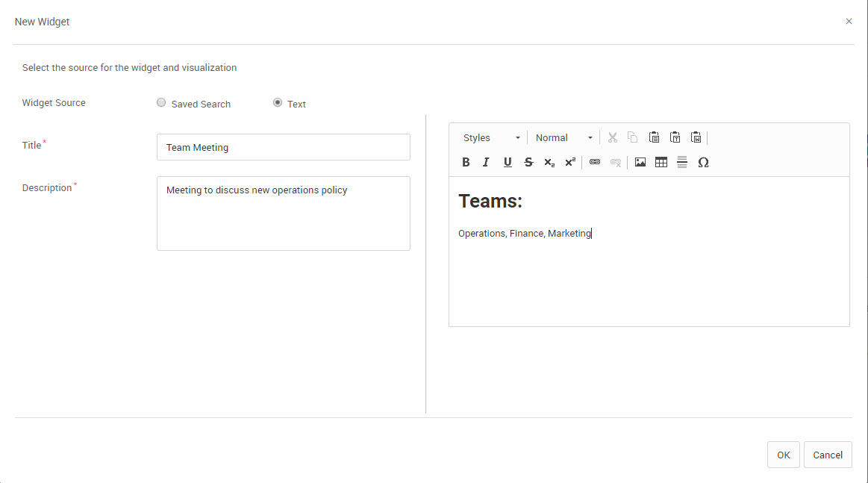Apply Italic formatting to text
868x483 pixels.
[486, 162]
